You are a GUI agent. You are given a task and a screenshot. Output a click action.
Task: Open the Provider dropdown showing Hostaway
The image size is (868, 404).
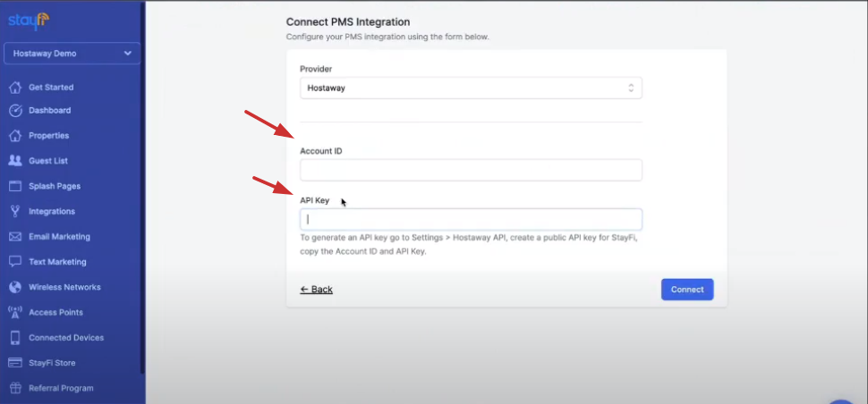[471, 88]
